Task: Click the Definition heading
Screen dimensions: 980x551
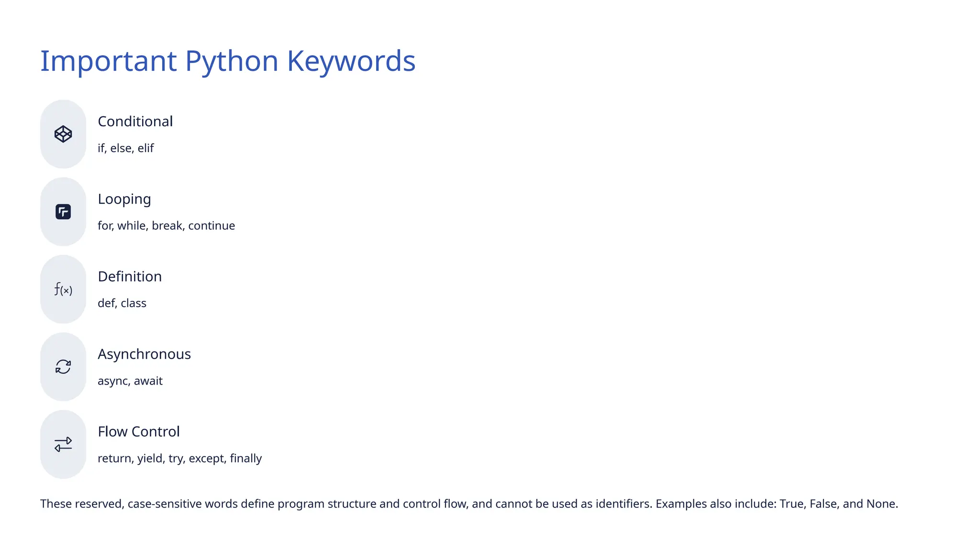Action: click(130, 276)
